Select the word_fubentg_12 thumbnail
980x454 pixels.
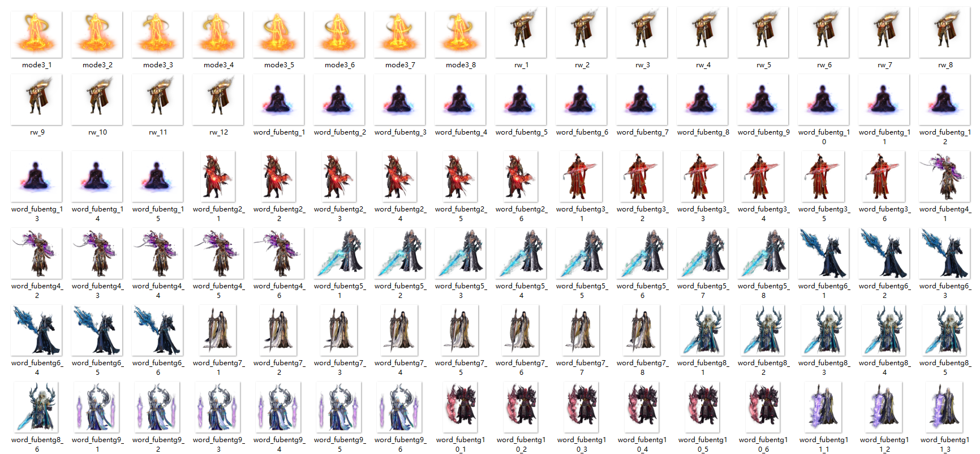click(x=945, y=100)
